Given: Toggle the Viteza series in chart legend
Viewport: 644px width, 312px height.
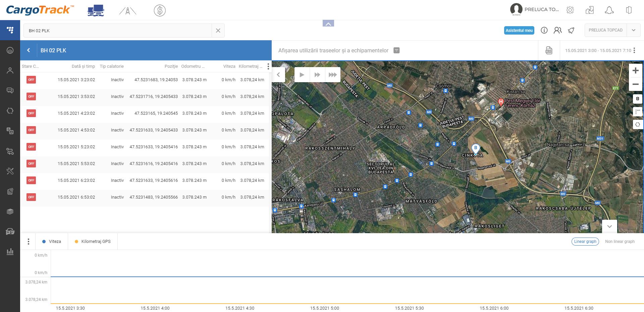Looking at the screenshot, I should coord(52,242).
